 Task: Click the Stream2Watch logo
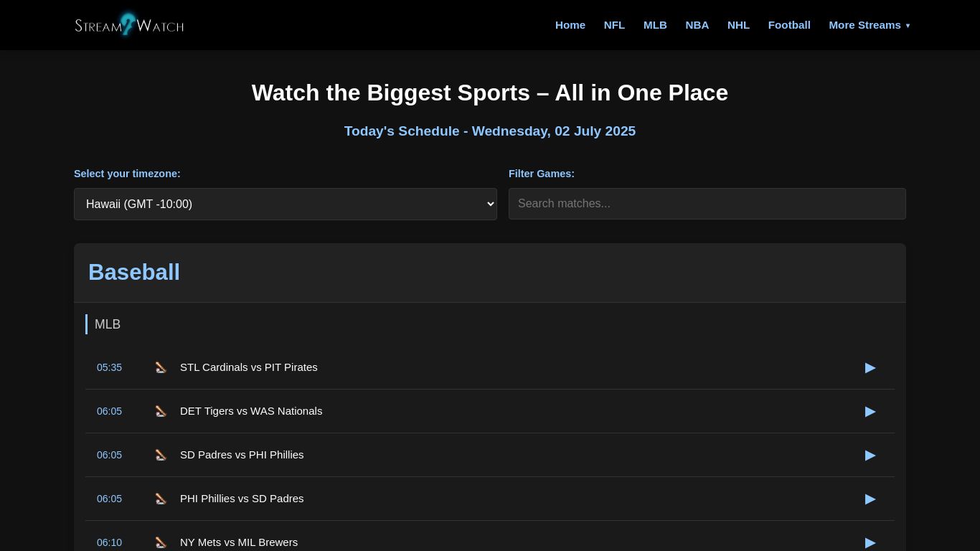click(129, 24)
